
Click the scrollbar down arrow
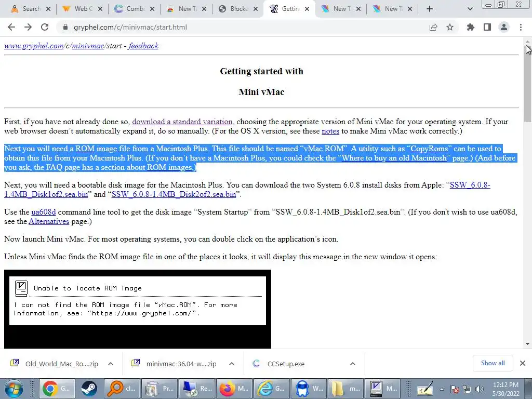(x=528, y=344)
